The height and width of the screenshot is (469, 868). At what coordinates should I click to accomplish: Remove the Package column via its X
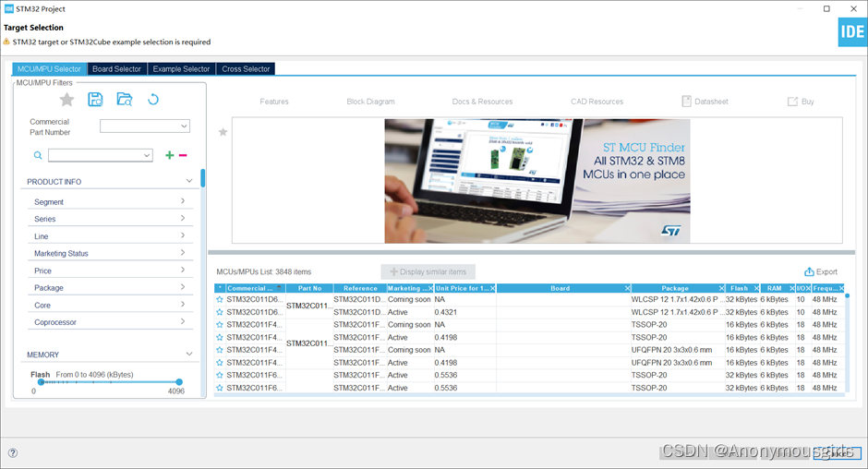721,288
